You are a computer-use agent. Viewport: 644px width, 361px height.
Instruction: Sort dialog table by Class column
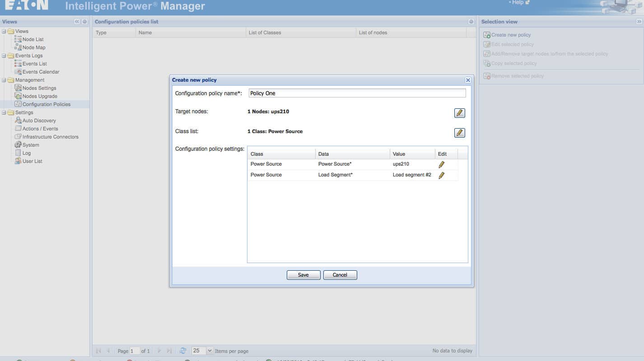click(281, 154)
